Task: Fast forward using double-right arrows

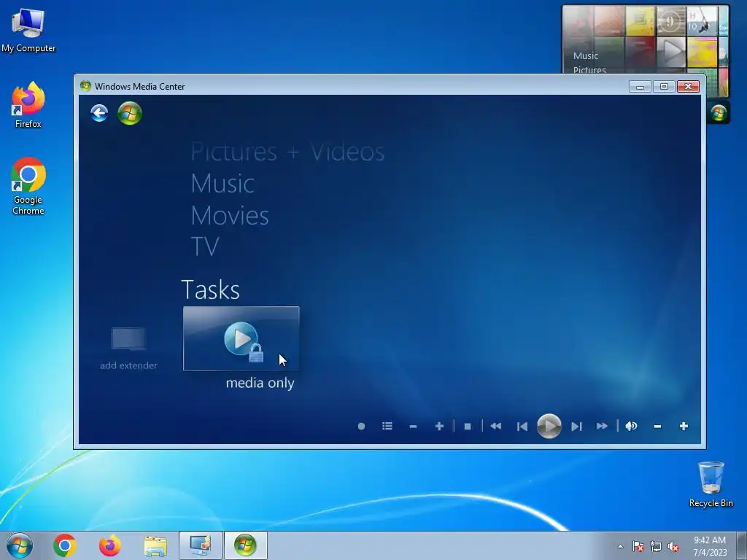Action: coord(602,426)
